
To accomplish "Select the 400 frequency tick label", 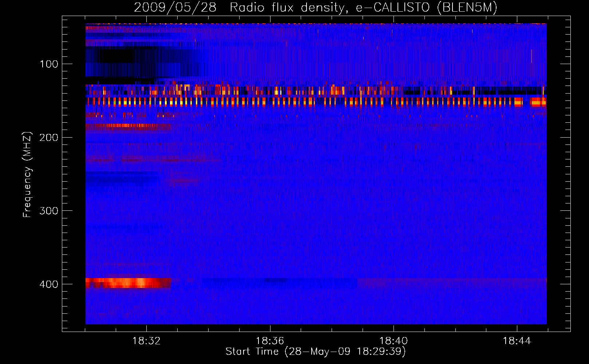I will (49, 284).
